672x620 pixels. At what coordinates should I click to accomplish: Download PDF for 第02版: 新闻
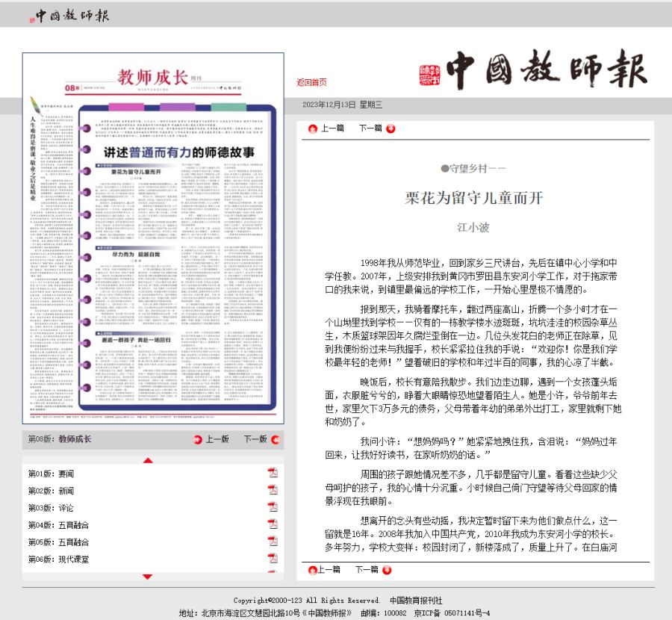(x=273, y=490)
